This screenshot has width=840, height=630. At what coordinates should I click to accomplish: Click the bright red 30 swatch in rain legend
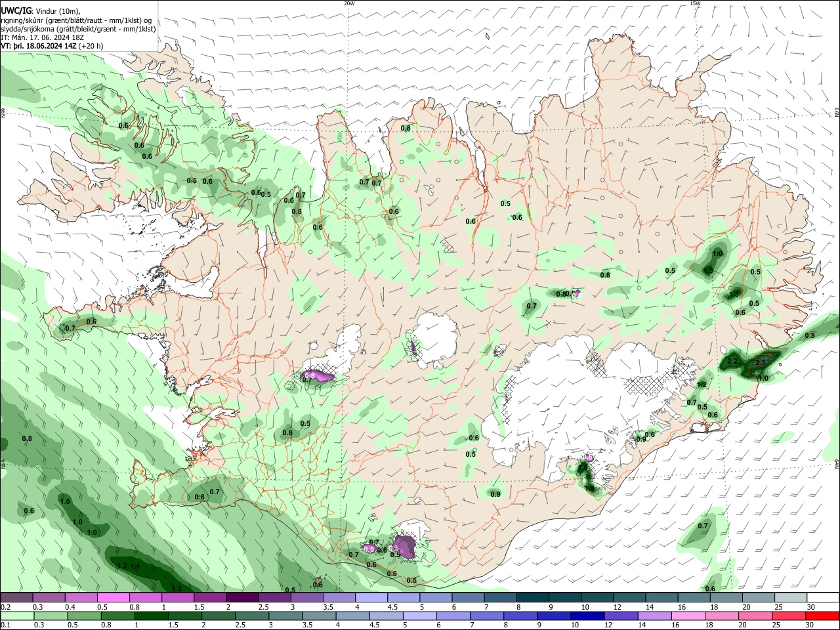tap(822, 616)
